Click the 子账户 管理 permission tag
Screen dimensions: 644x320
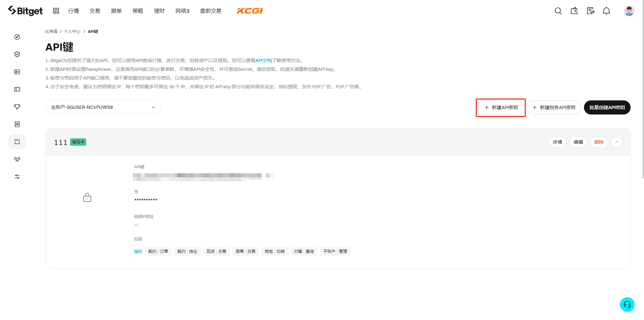335,252
